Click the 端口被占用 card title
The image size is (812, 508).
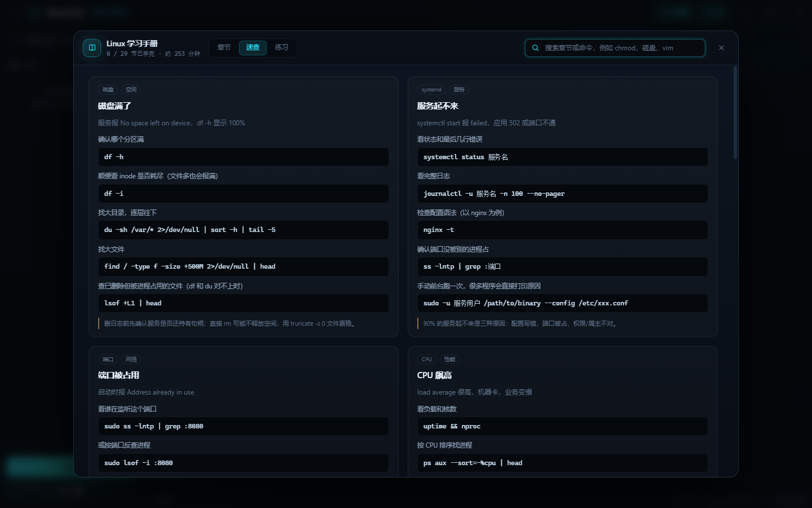click(x=118, y=375)
